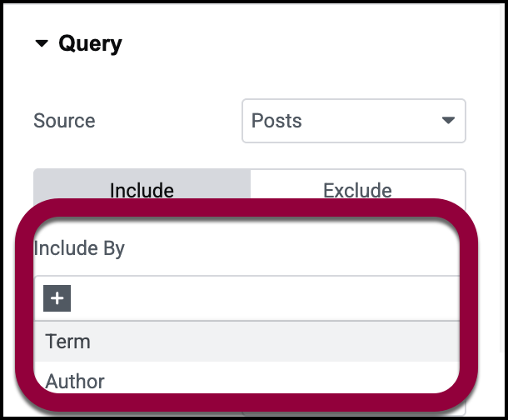Activate the gray Include toggle button

click(142, 190)
